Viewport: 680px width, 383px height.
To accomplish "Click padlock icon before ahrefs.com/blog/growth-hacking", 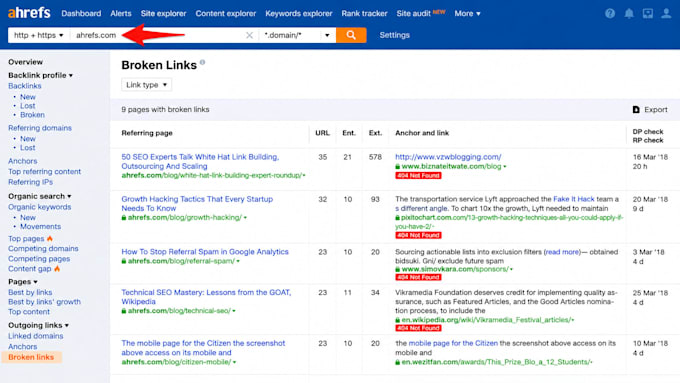I will coord(124,217).
